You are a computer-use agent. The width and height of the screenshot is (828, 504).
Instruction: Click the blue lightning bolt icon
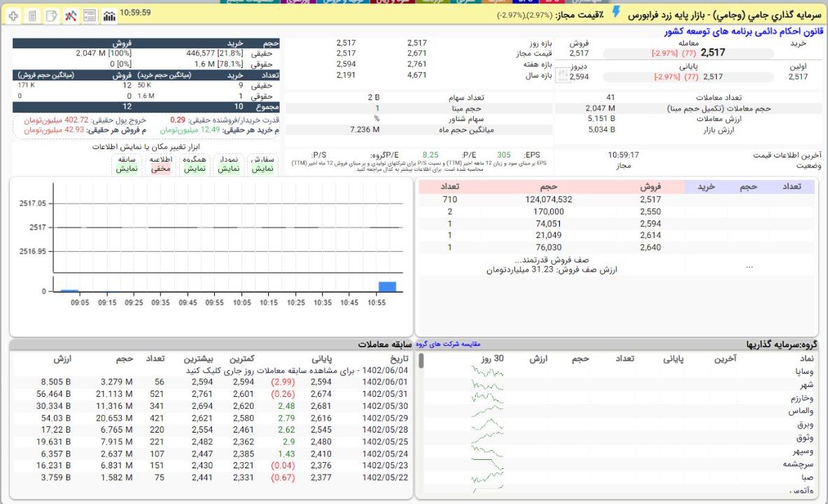[x=616, y=12]
